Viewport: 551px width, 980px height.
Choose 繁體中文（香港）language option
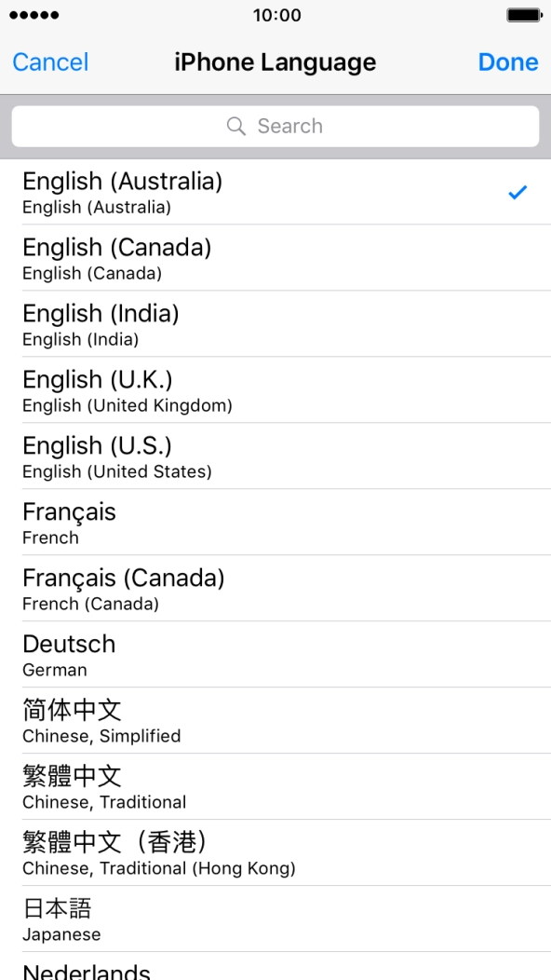click(275, 852)
